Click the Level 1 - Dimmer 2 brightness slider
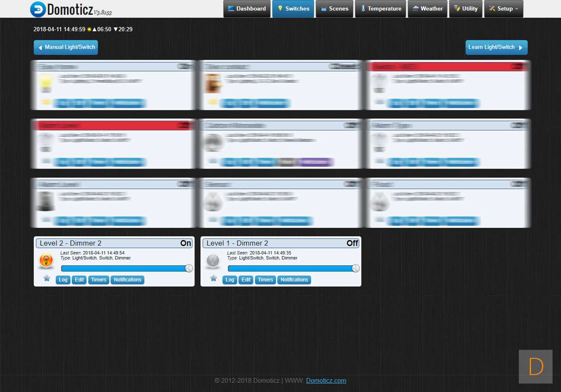The image size is (561, 392). [293, 268]
